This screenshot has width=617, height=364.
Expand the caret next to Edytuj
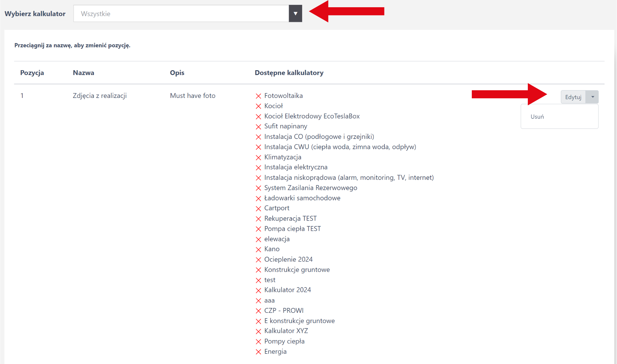click(x=592, y=97)
